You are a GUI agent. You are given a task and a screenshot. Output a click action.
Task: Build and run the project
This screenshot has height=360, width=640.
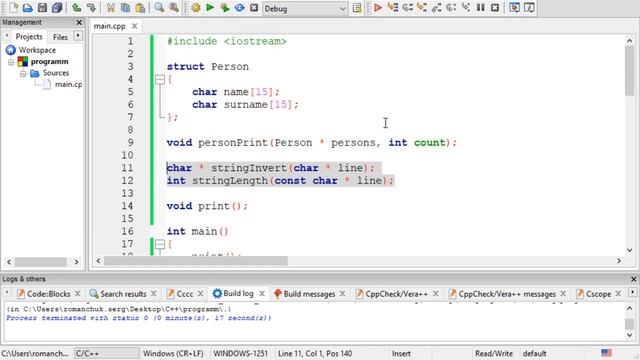(224, 7)
